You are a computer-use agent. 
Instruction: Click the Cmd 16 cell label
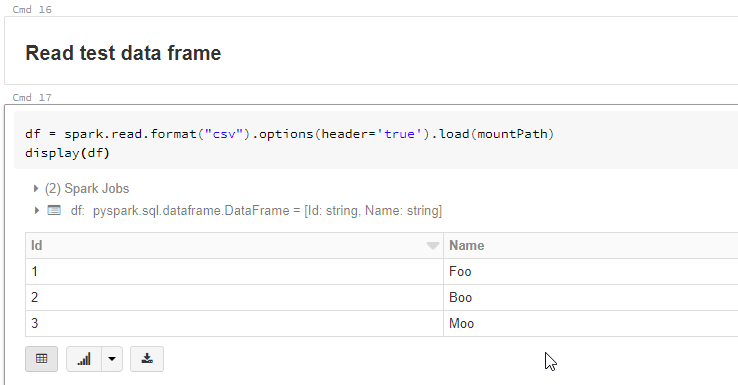32,9
